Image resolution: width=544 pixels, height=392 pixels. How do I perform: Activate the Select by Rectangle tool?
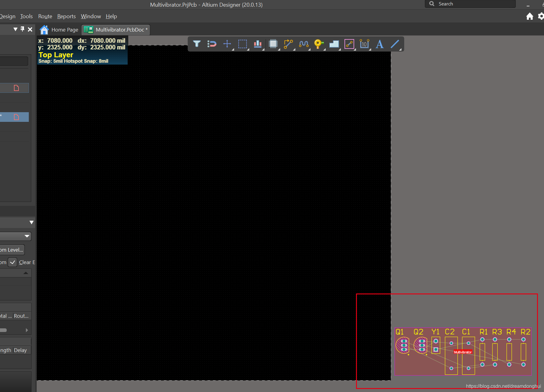243,44
